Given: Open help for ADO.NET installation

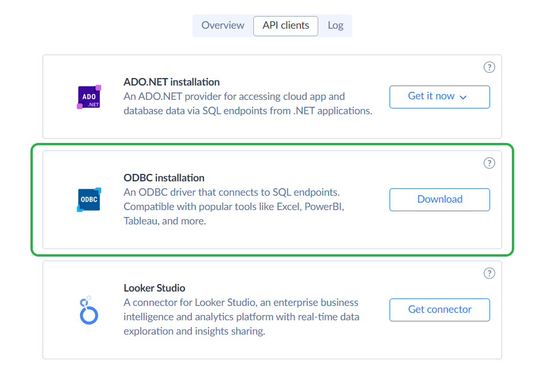Looking at the screenshot, I should (x=489, y=67).
